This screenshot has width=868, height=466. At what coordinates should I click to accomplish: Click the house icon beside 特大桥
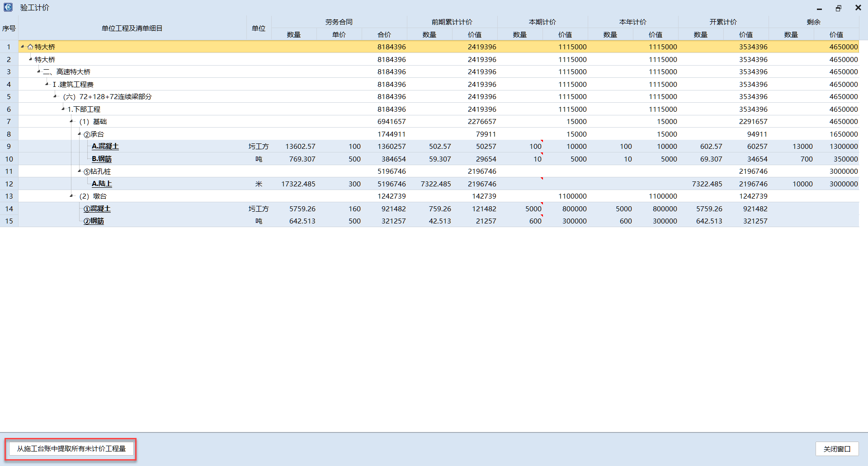[30, 47]
